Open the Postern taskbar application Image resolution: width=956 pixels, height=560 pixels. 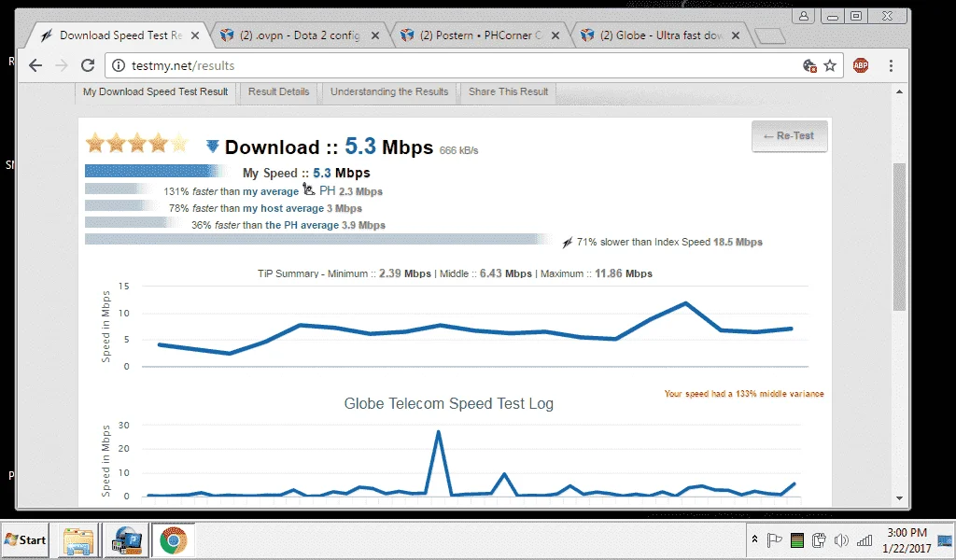[126, 540]
